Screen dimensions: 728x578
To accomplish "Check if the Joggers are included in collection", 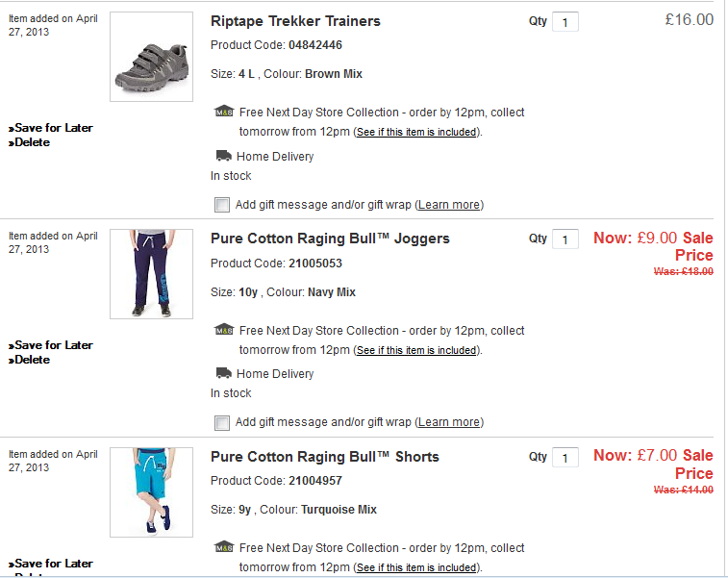I will 416,351.
